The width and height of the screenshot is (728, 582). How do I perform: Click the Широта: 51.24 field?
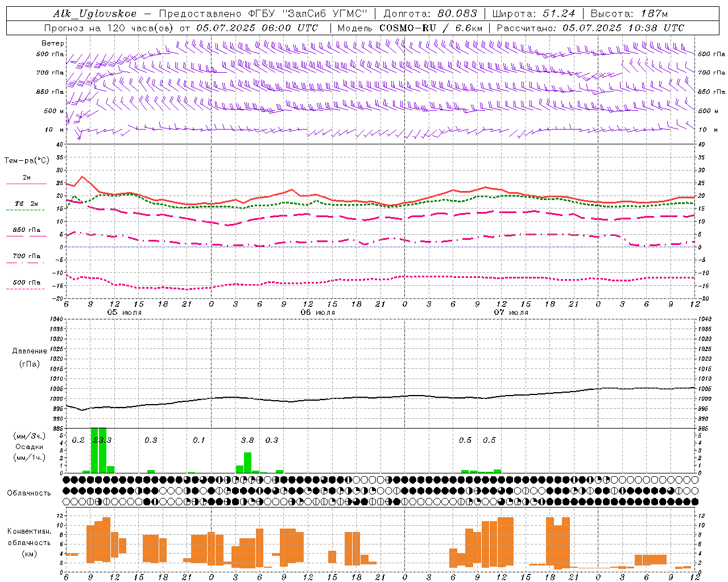click(533, 14)
